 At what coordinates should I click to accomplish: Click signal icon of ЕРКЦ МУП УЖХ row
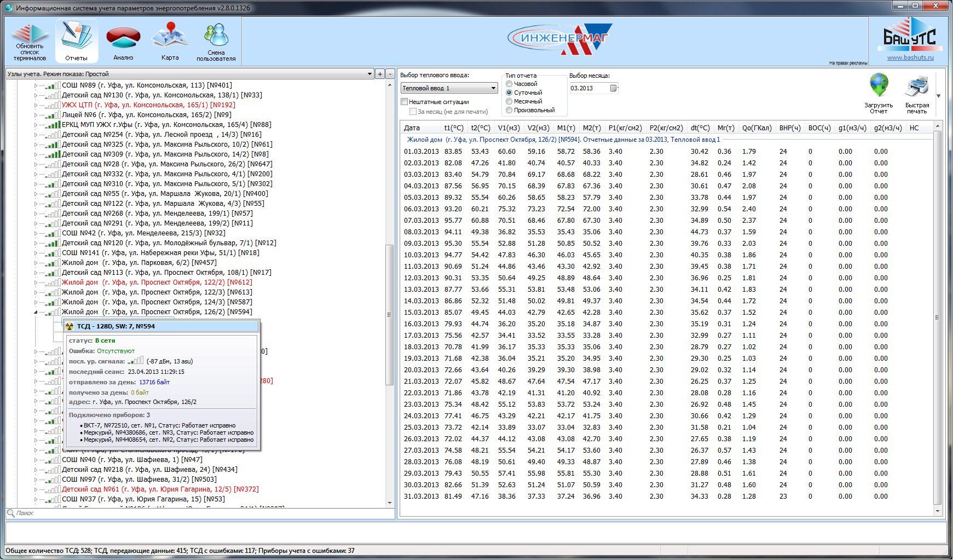point(53,125)
